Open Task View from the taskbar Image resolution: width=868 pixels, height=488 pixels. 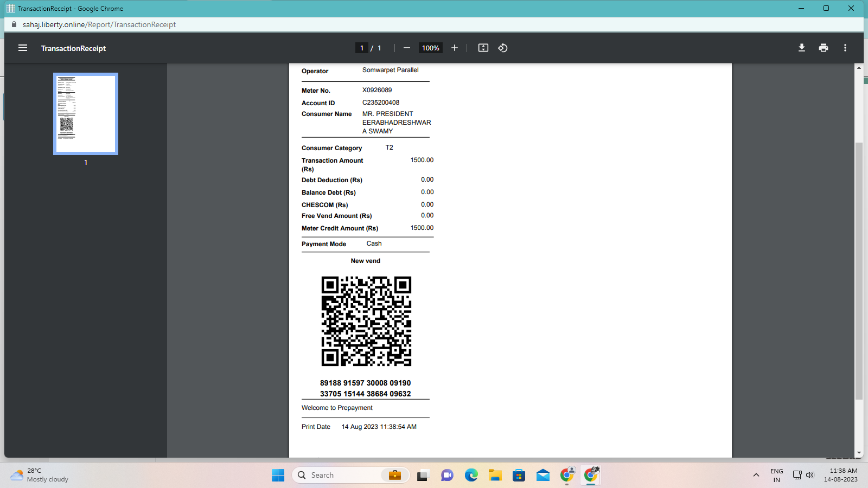[x=423, y=475]
